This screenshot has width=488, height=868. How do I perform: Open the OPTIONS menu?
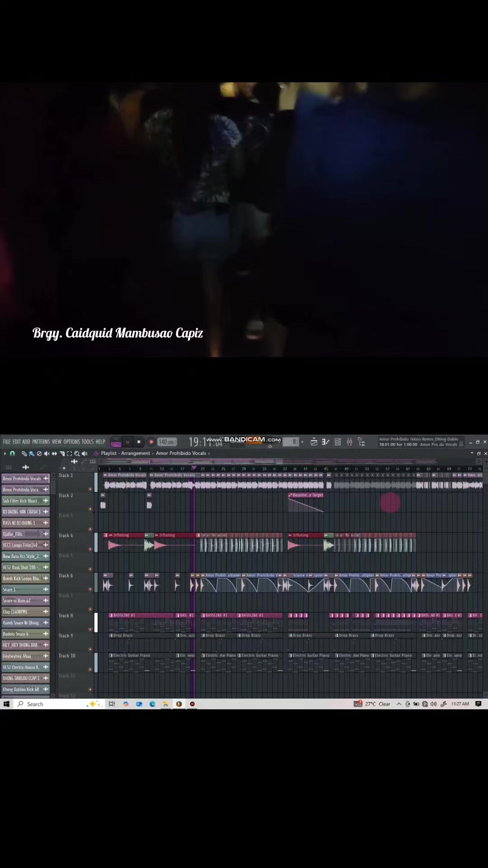point(71,442)
